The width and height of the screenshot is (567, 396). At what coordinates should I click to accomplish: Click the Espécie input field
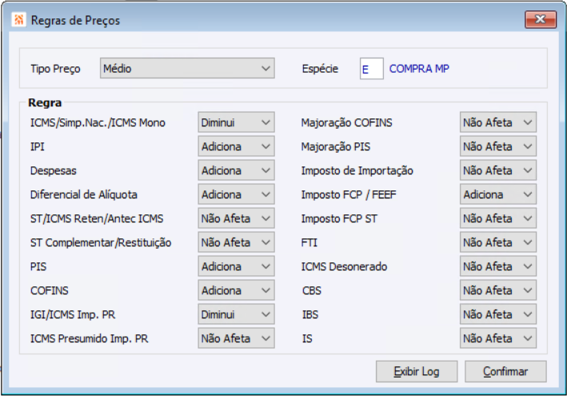(372, 69)
